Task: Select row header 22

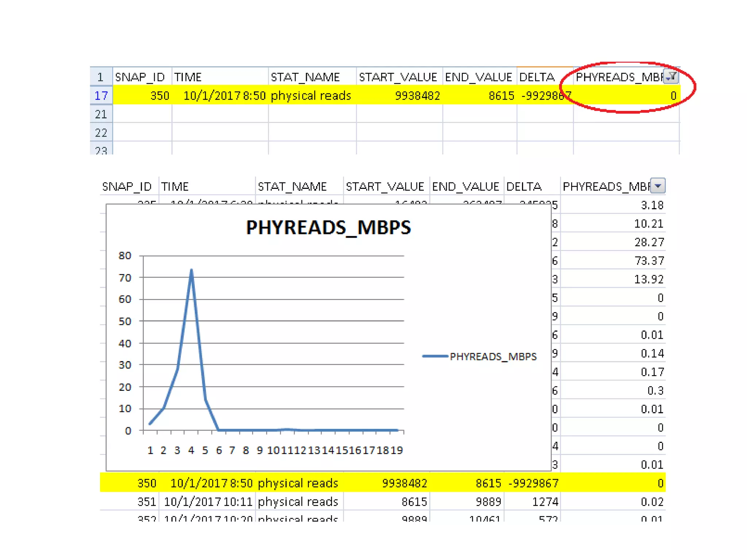Action: click(x=101, y=132)
